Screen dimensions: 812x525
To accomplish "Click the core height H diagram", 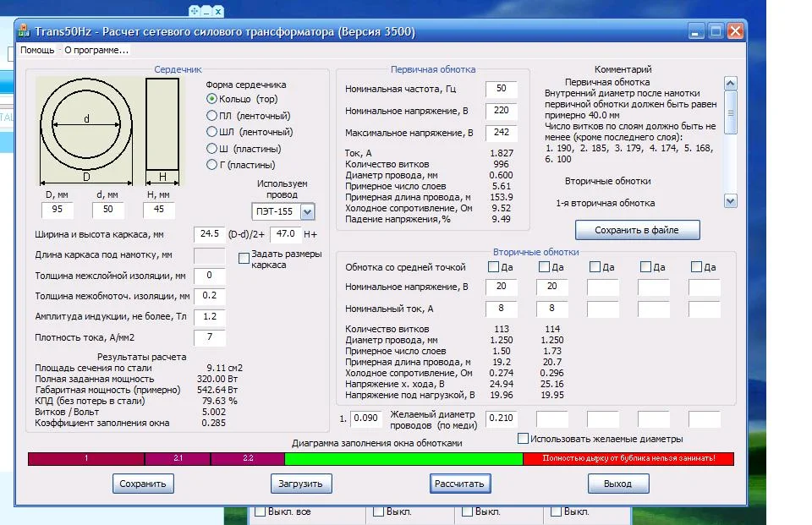I will pyautogui.click(x=162, y=123).
